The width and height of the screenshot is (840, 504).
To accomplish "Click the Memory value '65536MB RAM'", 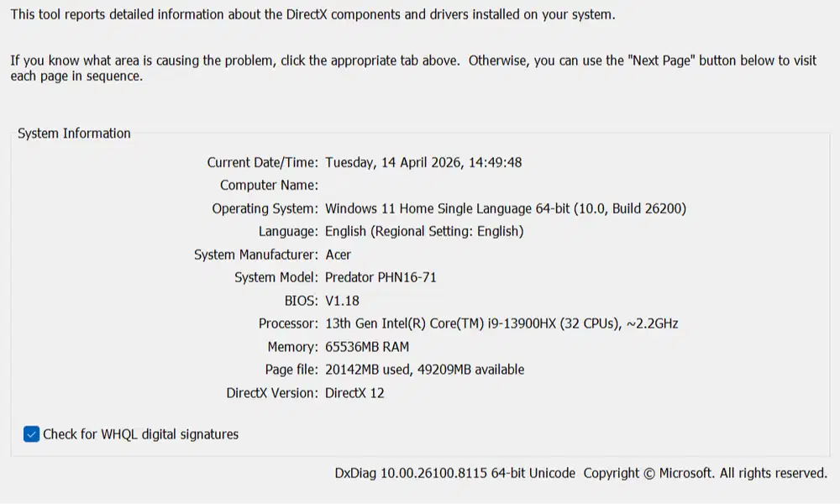I will [367, 346].
